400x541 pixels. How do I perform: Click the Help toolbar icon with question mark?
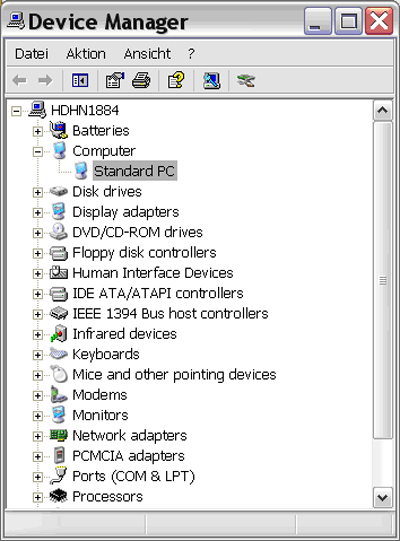176,81
